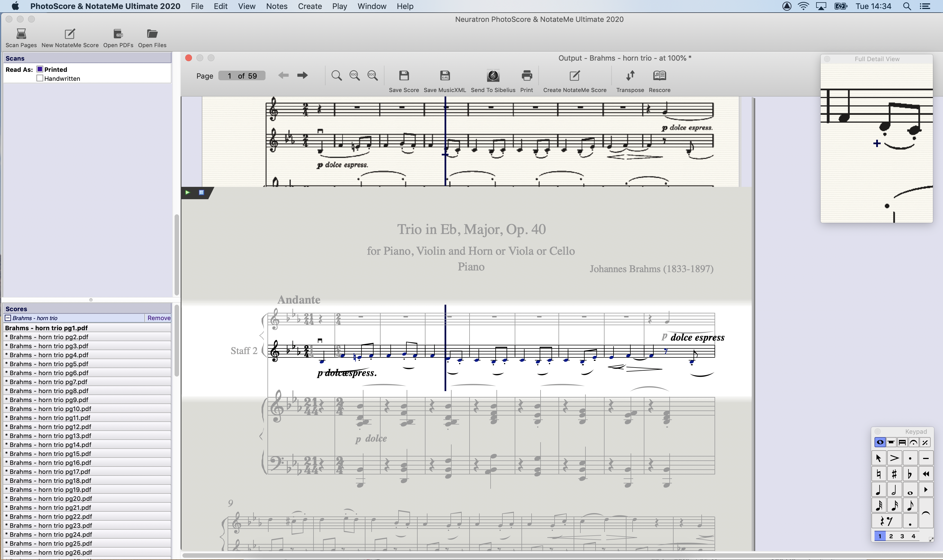Click Save MusicXML icon

445,75
